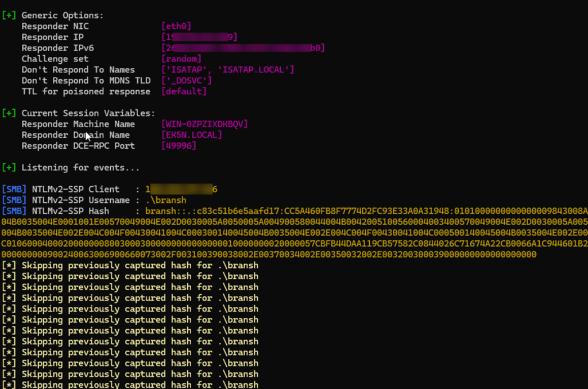This screenshot has width=588, height=389.
Task: Click the blurred NTLMv2-SSP Client IP
Action: click(x=181, y=190)
